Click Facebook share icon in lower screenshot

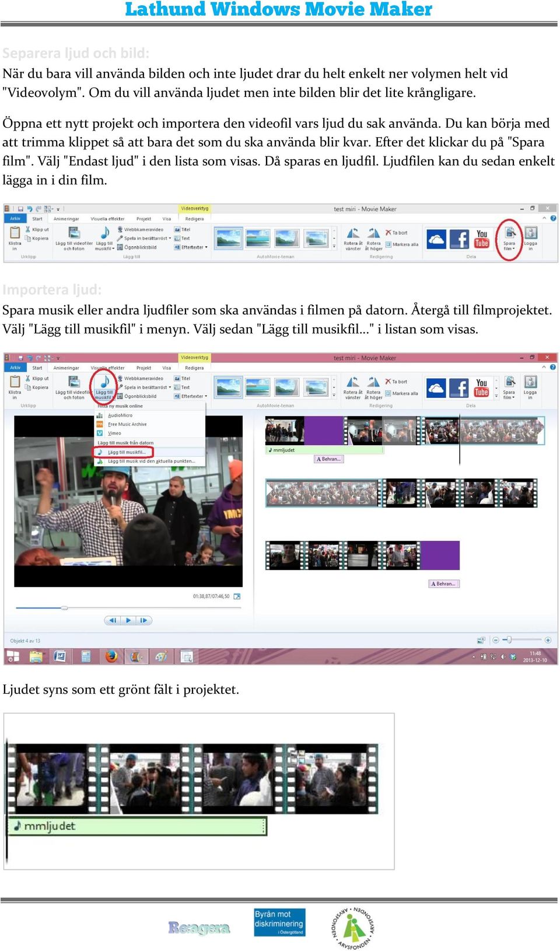(x=459, y=388)
